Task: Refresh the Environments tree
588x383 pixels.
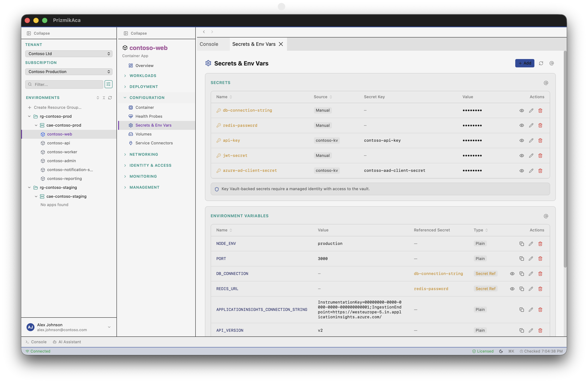Action: [110, 98]
